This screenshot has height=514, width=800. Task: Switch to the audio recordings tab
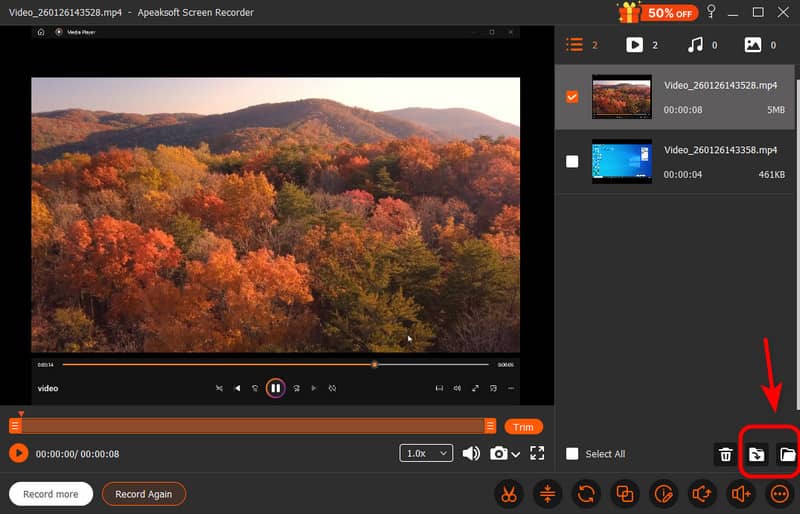click(694, 45)
